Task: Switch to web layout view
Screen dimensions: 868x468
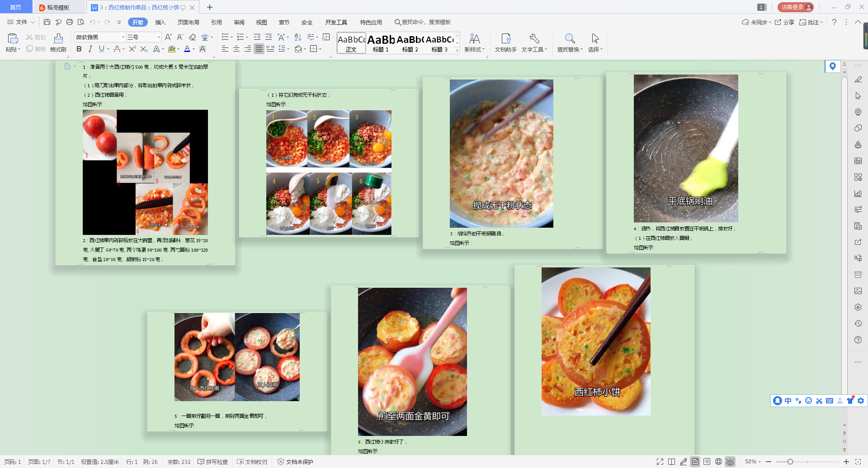Action: (x=718, y=462)
